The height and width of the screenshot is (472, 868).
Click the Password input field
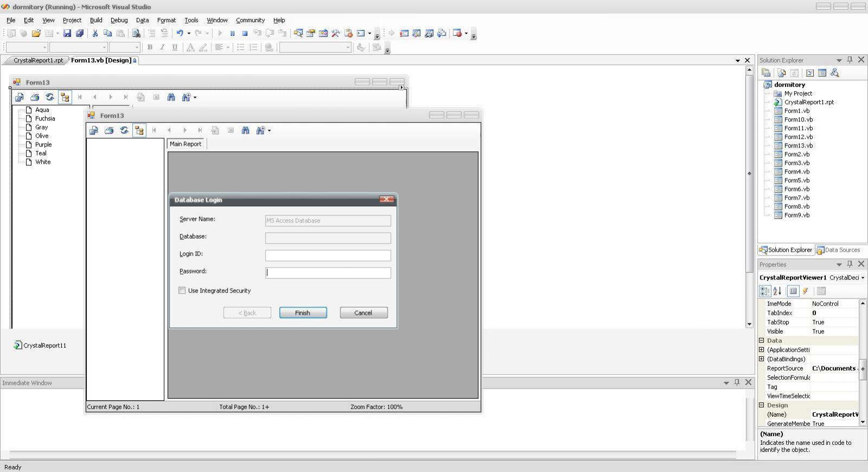click(328, 273)
